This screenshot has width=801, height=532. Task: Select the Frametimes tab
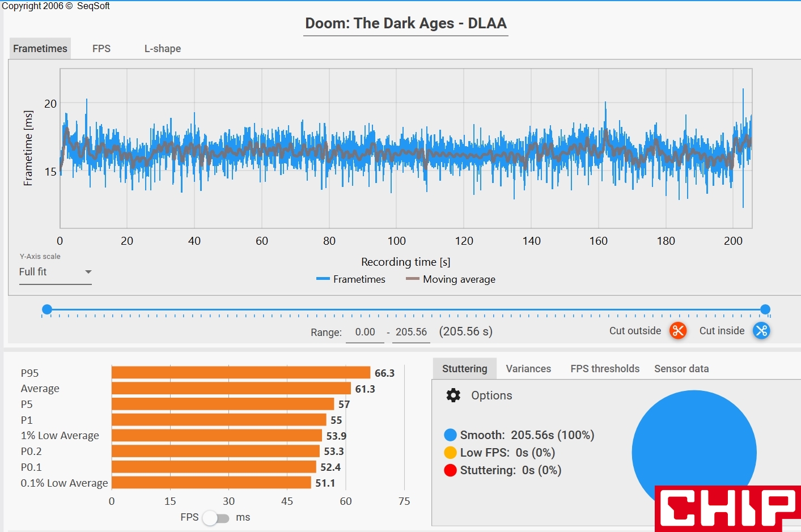[x=40, y=49]
